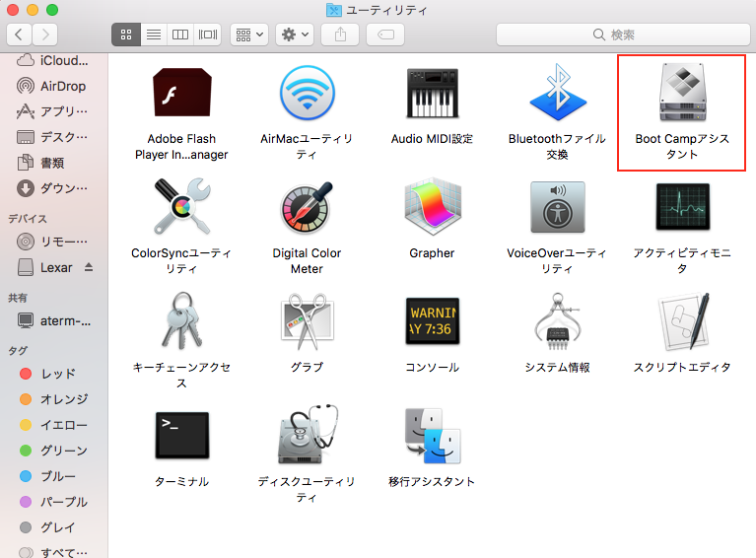Open コンソール warning icon
The width and height of the screenshot is (756, 558).
(433, 320)
